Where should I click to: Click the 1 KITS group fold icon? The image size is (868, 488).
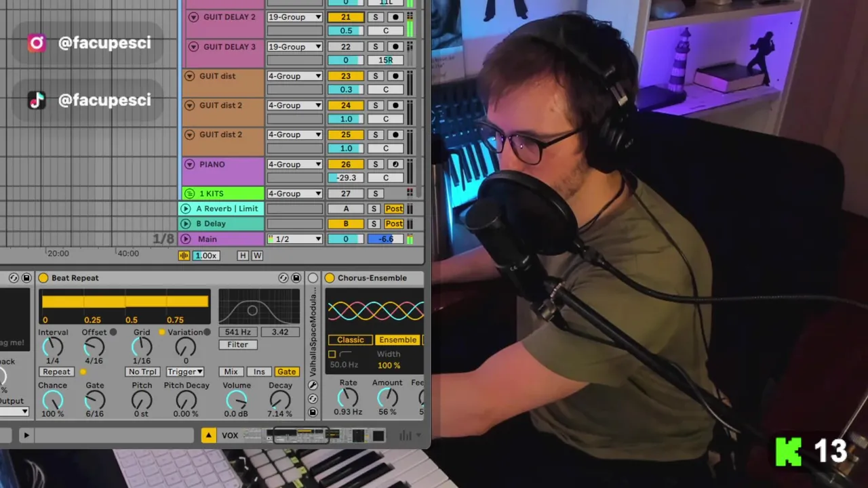click(x=190, y=194)
